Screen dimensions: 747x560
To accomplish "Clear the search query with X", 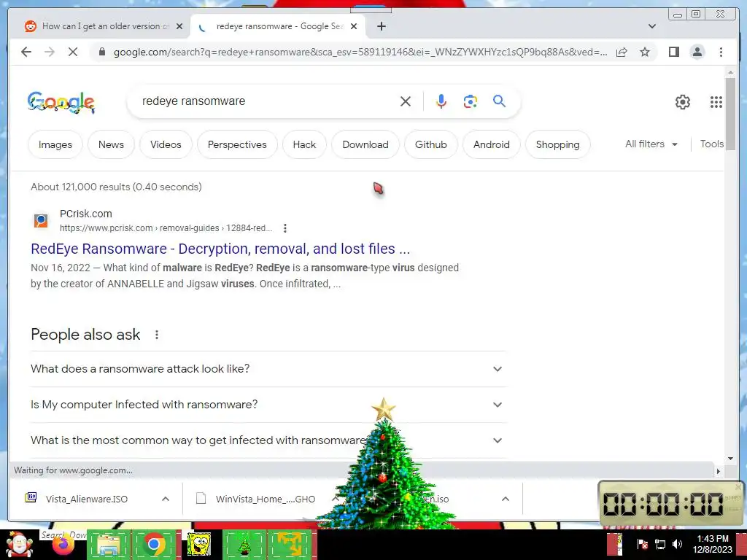I will [x=406, y=101].
